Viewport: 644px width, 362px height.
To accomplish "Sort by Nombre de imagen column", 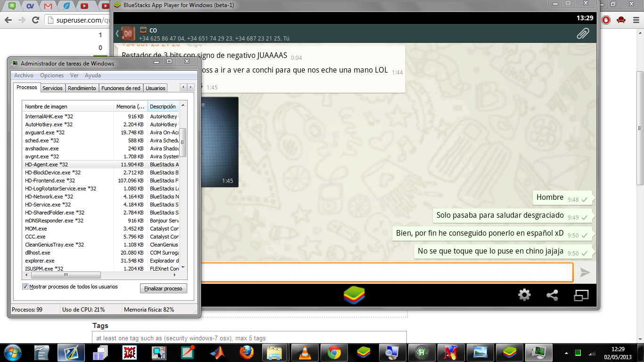I will click(68, 107).
